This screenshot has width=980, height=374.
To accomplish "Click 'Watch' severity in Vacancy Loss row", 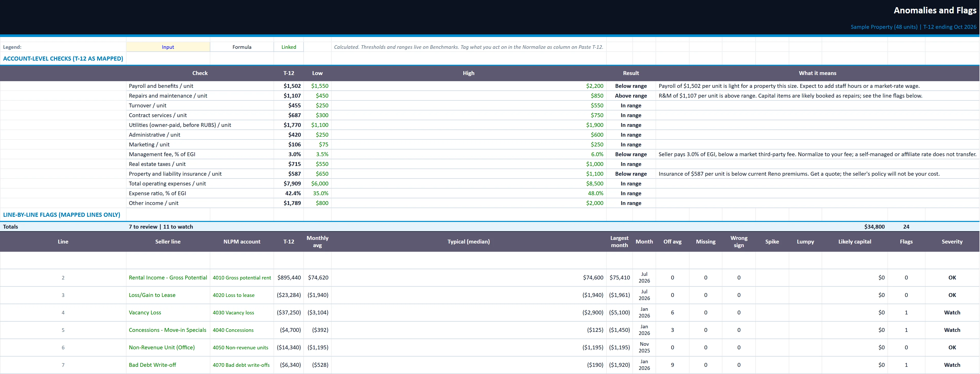I will [952, 313].
